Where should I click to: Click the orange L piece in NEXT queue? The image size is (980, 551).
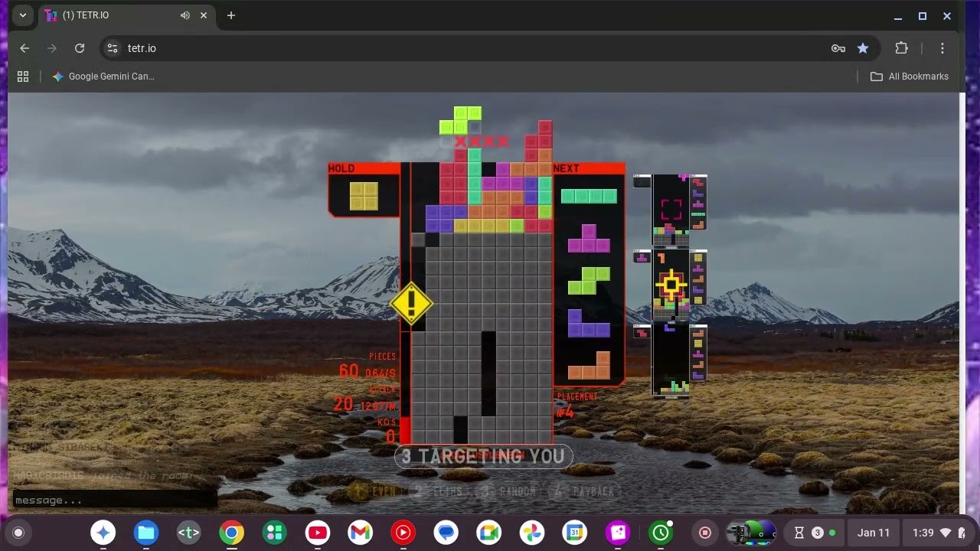click(x=589, y=365)
